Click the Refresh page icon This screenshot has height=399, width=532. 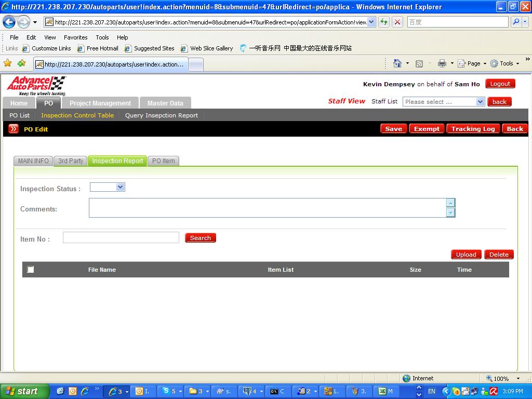[384, 22]
